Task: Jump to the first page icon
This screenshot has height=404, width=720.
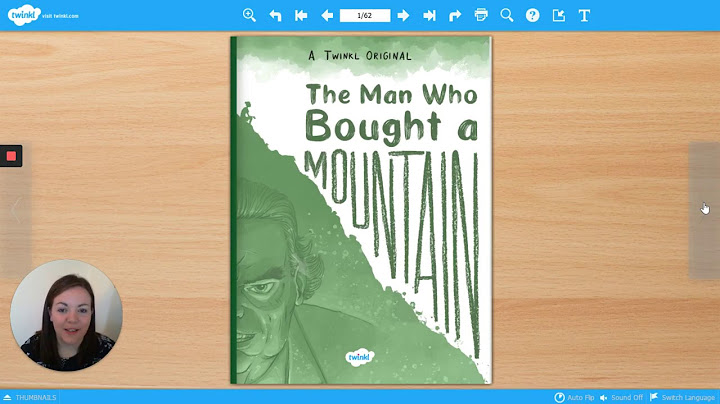Action: tap(301, 16)
